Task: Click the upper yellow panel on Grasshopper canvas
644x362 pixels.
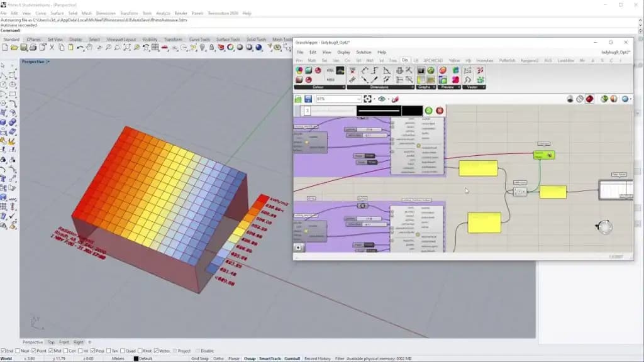Action: (478, 168)
